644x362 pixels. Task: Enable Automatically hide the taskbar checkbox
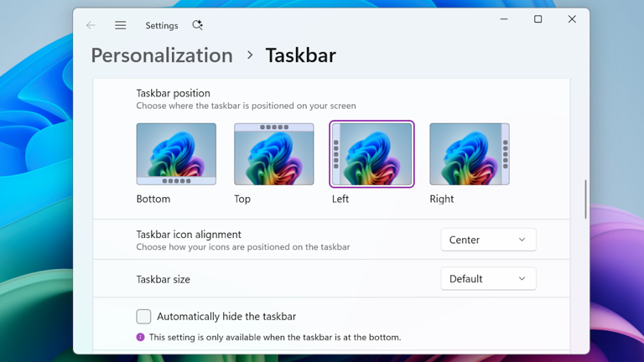[143, 317]
